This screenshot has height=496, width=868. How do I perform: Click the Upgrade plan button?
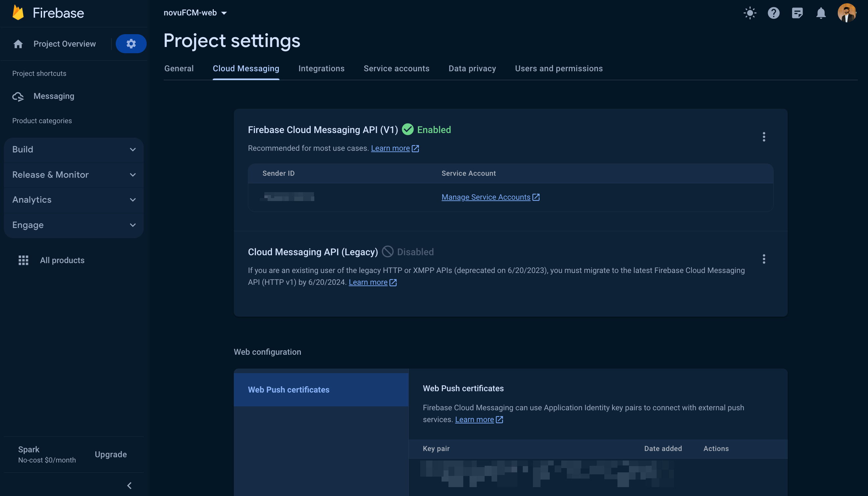pyautogui.click(x=110, y=454)
